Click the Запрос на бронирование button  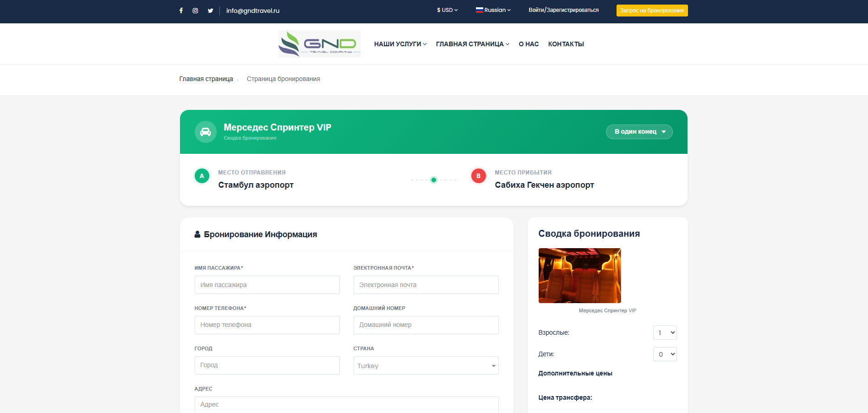tap(652, 11)
